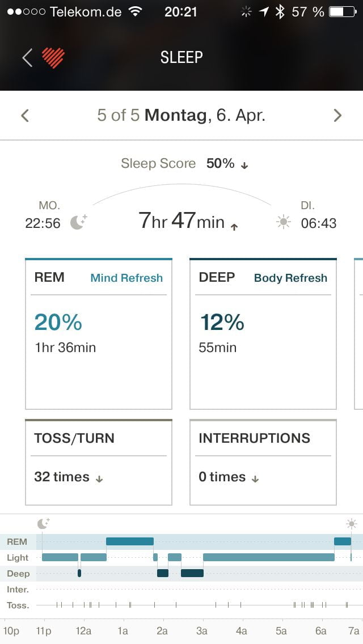Tap the down arrow beside Sleep Score

point(244,166)
